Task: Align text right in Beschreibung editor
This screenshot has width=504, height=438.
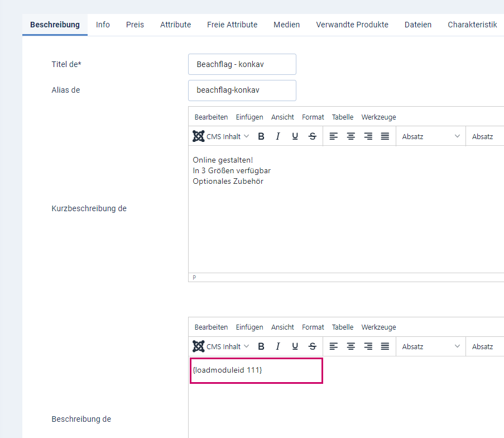Action: (368, 346)
